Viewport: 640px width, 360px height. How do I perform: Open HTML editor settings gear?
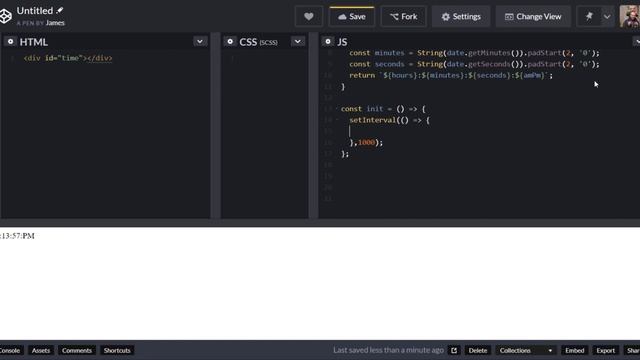(x=10, y=42)
